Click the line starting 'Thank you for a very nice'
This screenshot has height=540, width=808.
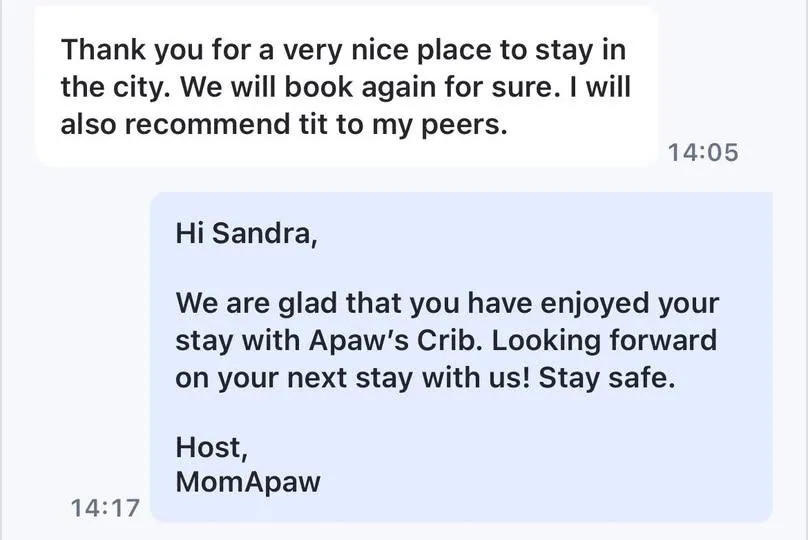(x=343, y=50)
